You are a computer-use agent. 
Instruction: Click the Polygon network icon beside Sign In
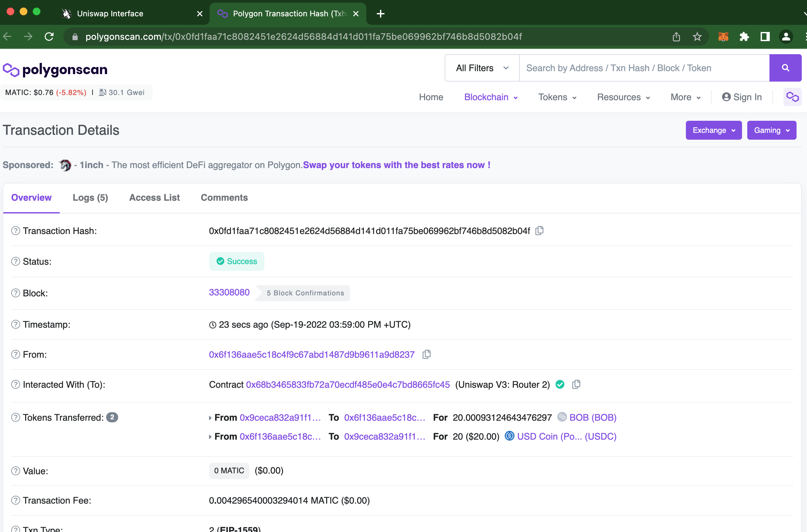point(792,97)
